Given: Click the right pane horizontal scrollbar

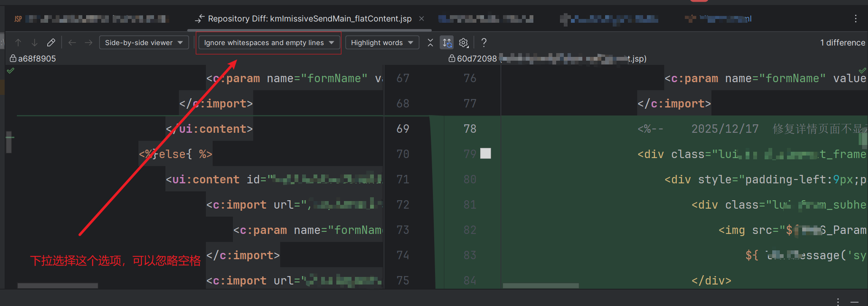Looking at the screenshot, I should 541,286.
